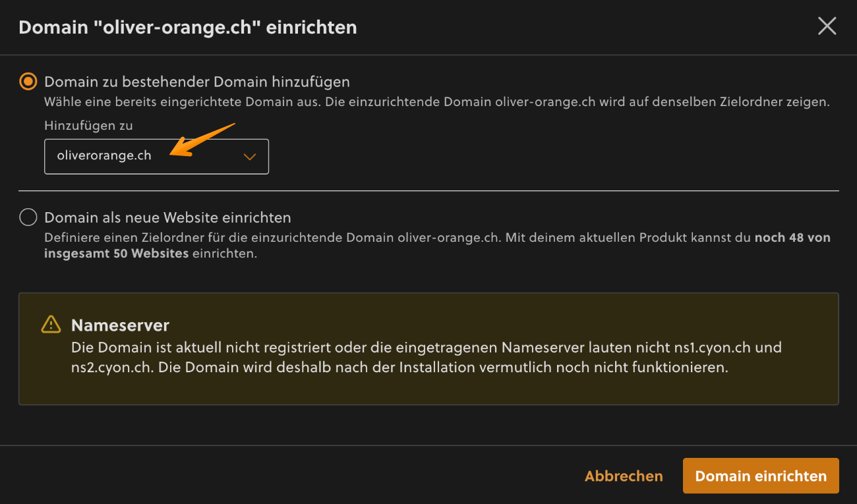Confirm with the 'Domain einrichten' button
Screen dimensions: 857x504
760,476
